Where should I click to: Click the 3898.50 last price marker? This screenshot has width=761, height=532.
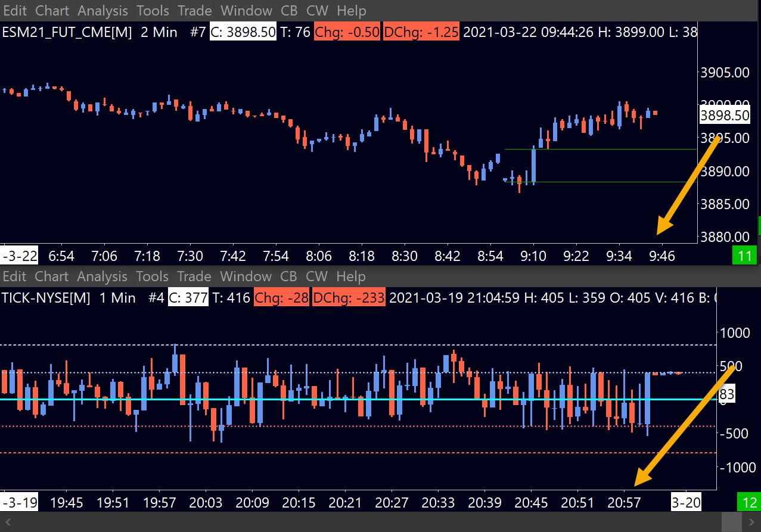coord(725,116)
